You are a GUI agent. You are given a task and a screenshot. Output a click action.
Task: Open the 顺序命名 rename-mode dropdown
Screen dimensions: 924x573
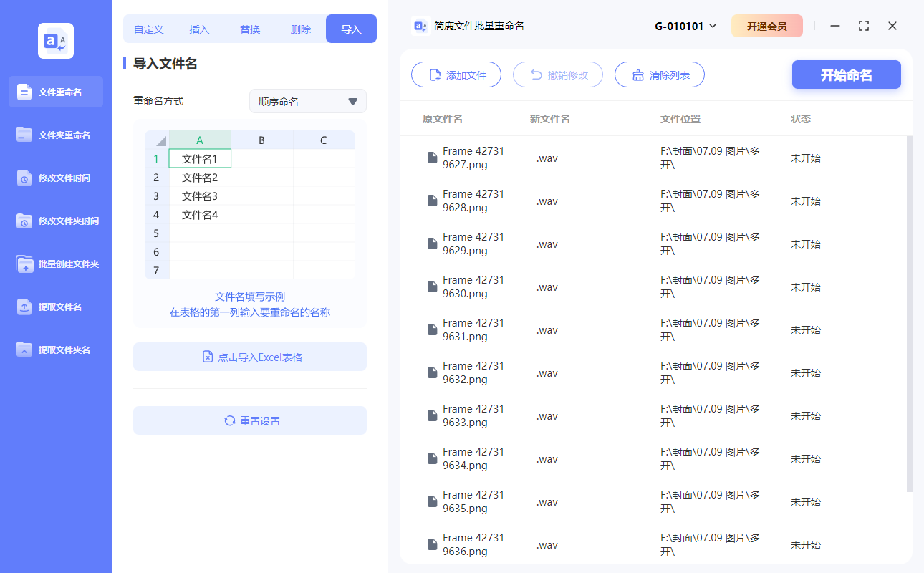(307, 101)
